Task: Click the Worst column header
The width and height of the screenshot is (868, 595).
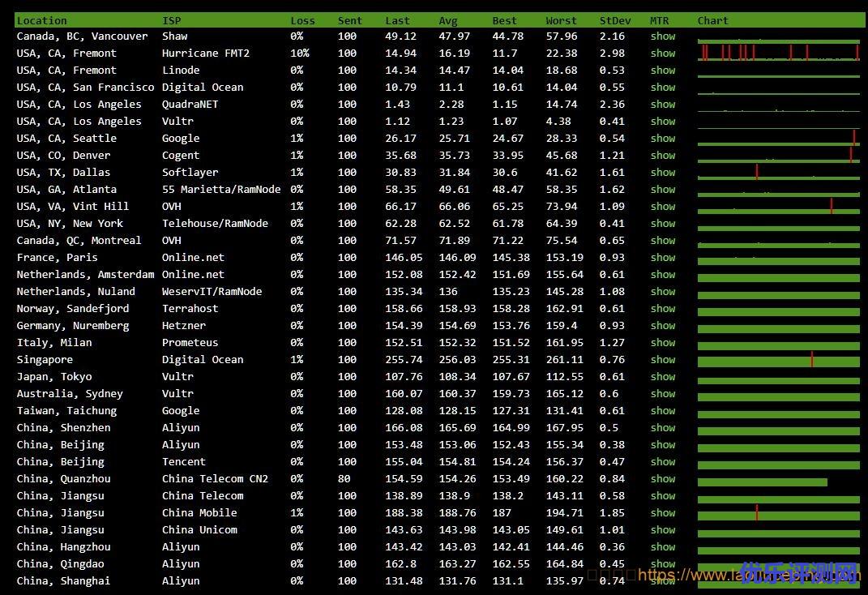Action: coord(561,21)
